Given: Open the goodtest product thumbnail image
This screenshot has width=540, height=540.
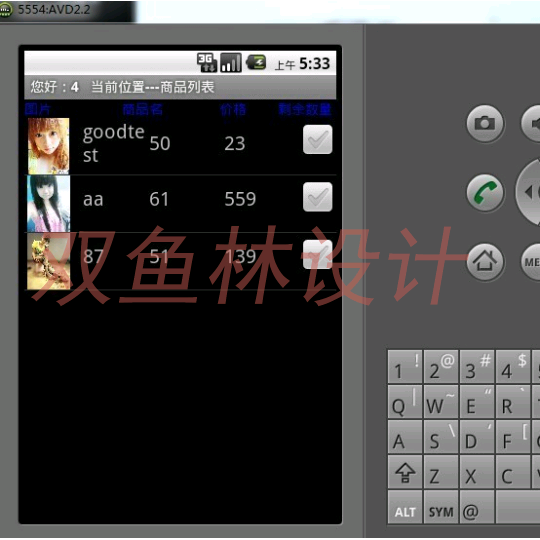Looking at the screenshot, I should coord(49,146).
